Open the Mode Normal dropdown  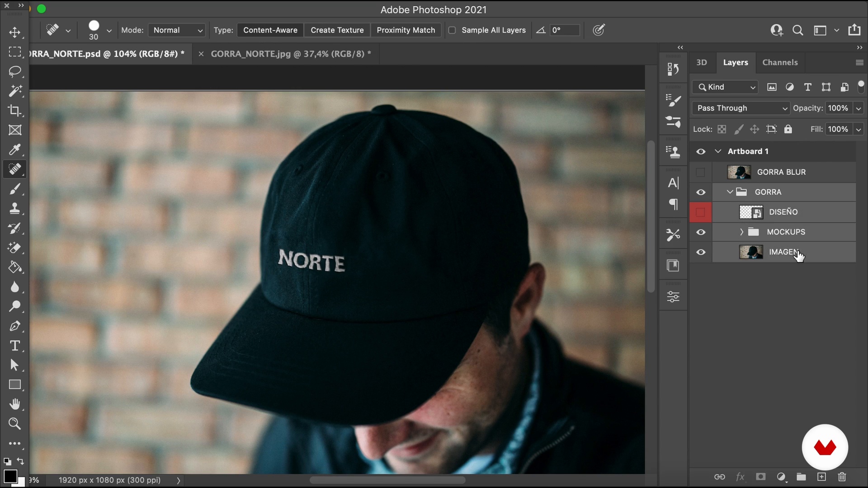click(177, 30)
